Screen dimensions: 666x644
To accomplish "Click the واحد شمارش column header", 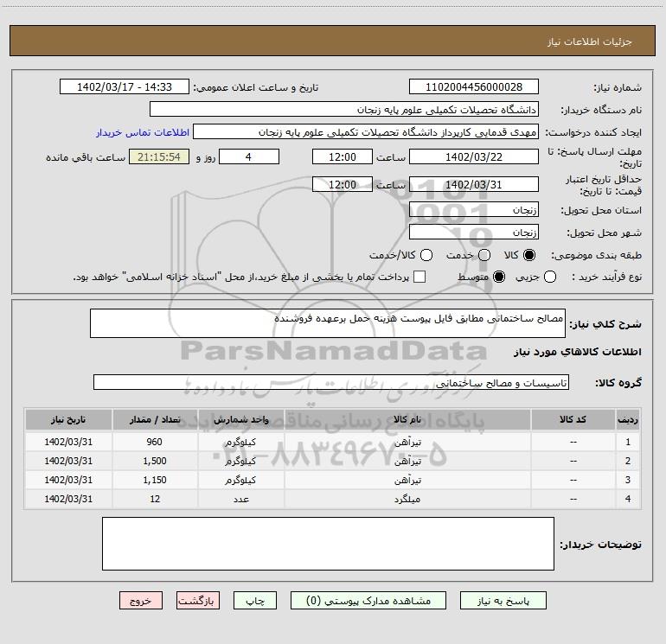I will click(x=240, y=420).
